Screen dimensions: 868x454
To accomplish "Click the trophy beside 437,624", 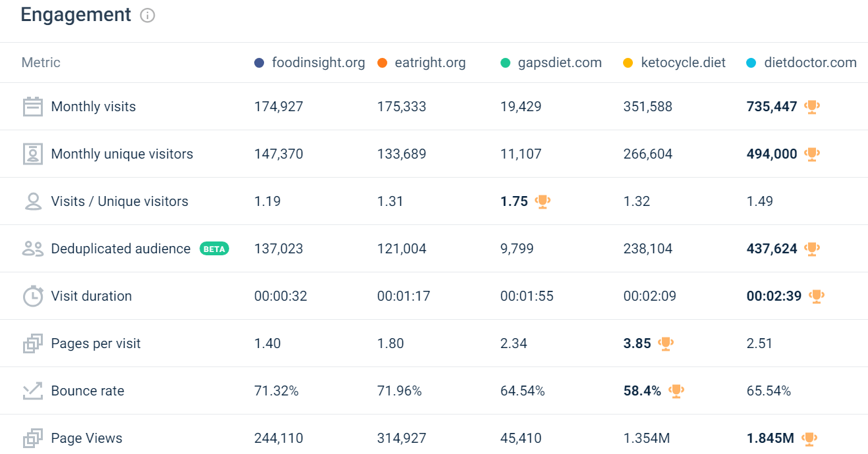I will [812, 249].
